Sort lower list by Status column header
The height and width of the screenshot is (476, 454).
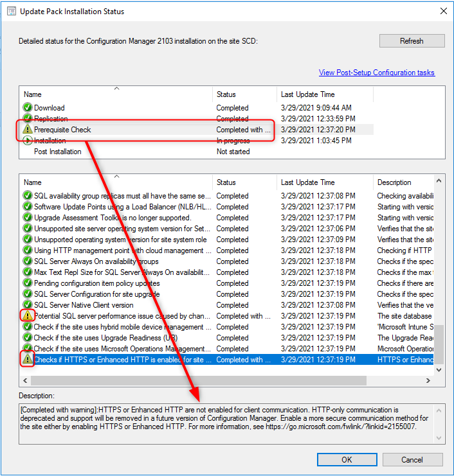[x=244, y=182]
